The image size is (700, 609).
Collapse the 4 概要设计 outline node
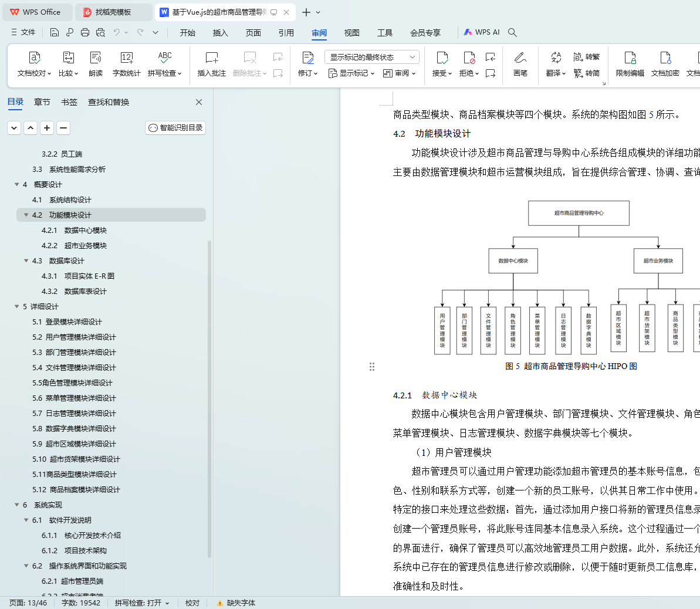[16, 184]
